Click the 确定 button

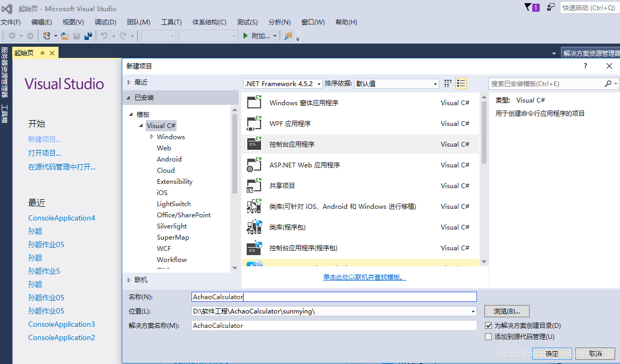[x=552, y=353]
